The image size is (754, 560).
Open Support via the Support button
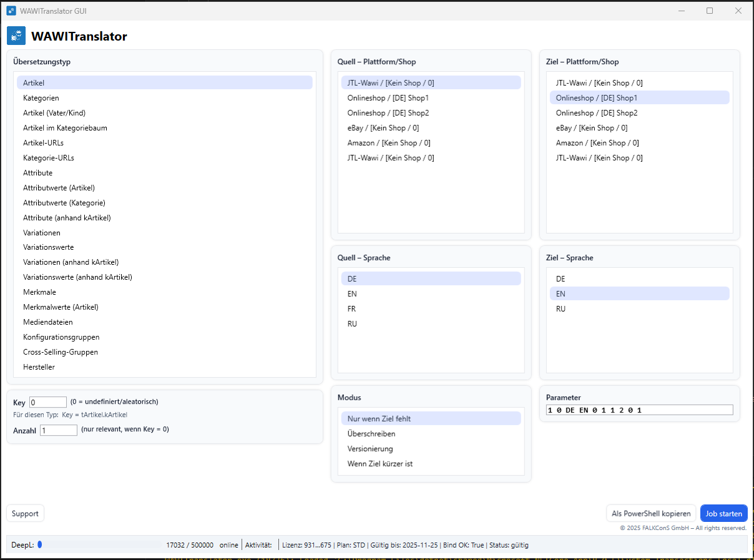[26, 514]
